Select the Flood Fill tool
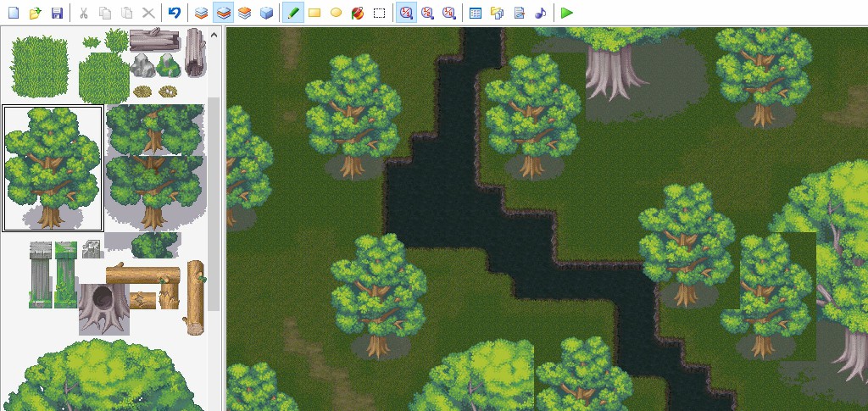The image size is (868, 411). point(358,13)
